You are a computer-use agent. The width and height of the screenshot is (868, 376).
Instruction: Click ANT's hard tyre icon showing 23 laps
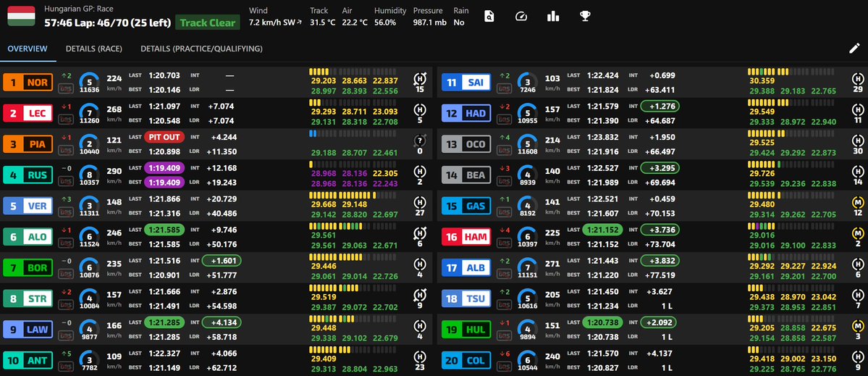coord(420,358)
